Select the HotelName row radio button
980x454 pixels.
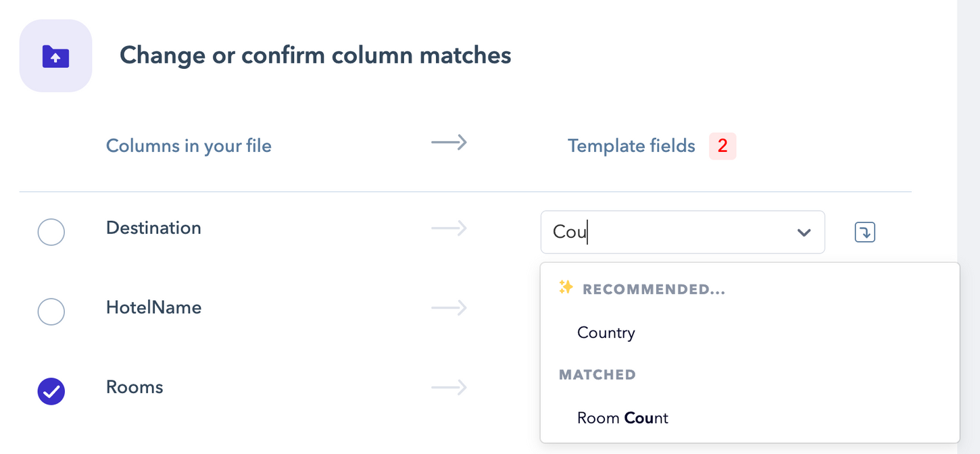click(x=51, y=312)
